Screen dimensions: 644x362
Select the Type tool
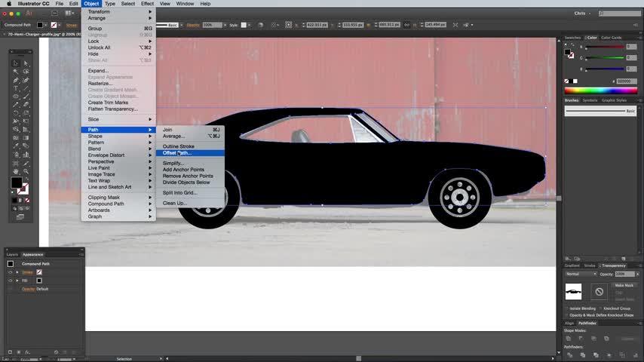click(16, 88)
